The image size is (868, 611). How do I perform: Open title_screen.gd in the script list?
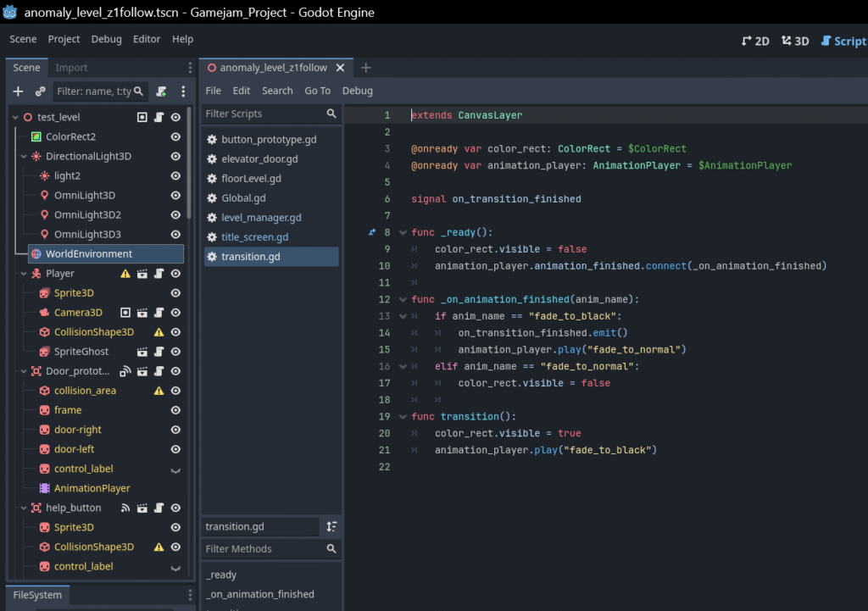coord(254,237)
